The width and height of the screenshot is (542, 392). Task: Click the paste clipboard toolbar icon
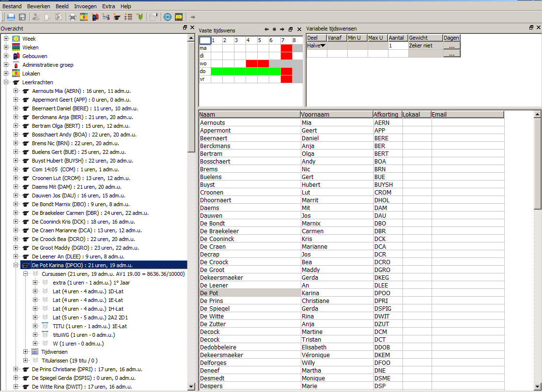coord(59,17)
